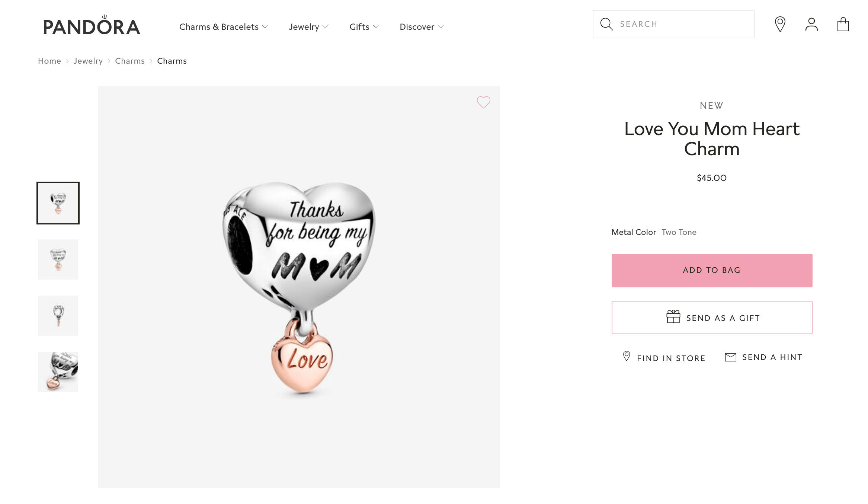Click the Send as a Gift button
The height and width of the screenshot is (504, 868).
point(711,318)
